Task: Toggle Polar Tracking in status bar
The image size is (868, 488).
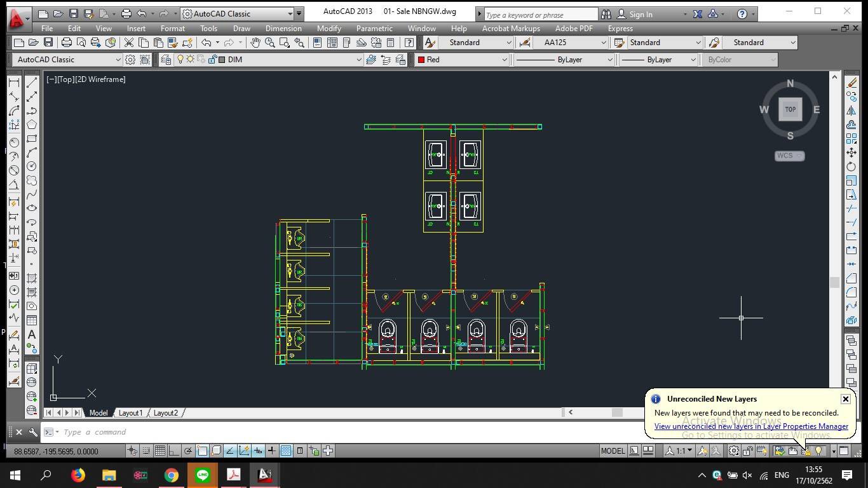Action: 188,451
